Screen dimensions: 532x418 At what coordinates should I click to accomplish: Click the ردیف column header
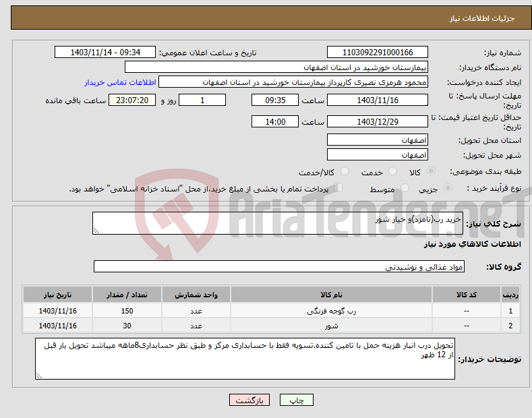tap(510, 295)
